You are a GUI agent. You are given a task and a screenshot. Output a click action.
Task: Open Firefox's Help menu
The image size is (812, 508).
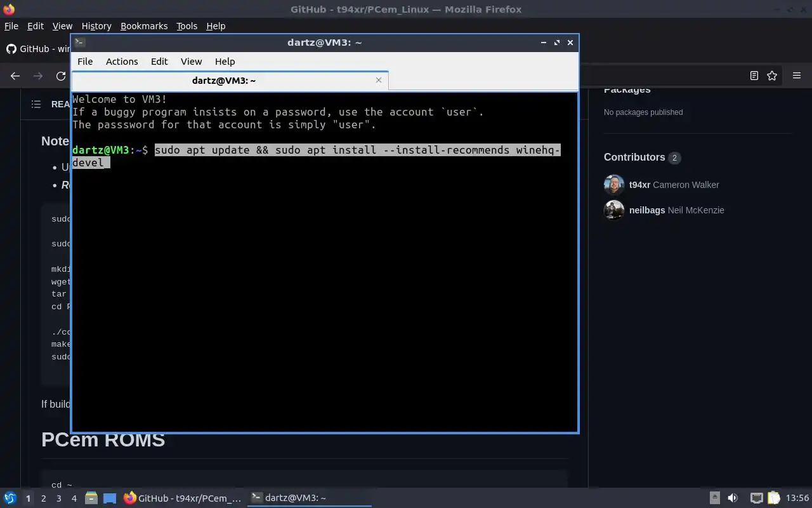pos(216,26)
